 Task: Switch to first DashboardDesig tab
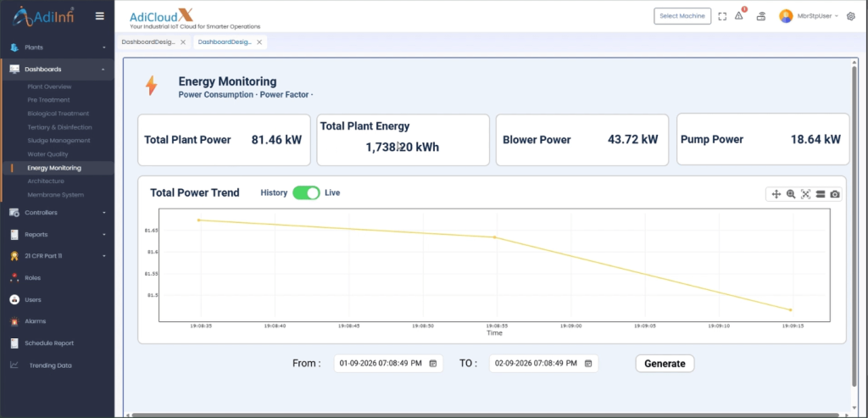click(148, 42)
